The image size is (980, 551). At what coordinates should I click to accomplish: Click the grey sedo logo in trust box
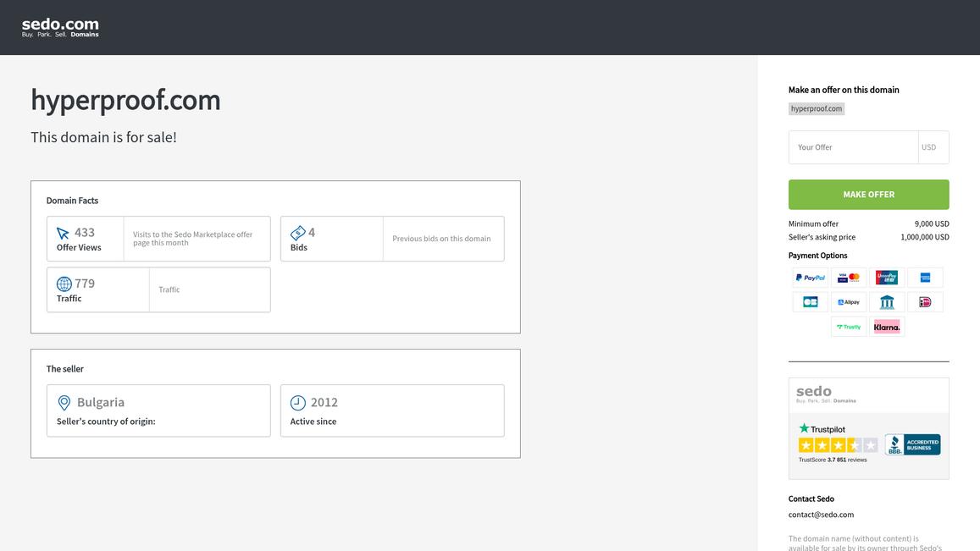coord(826,394)
